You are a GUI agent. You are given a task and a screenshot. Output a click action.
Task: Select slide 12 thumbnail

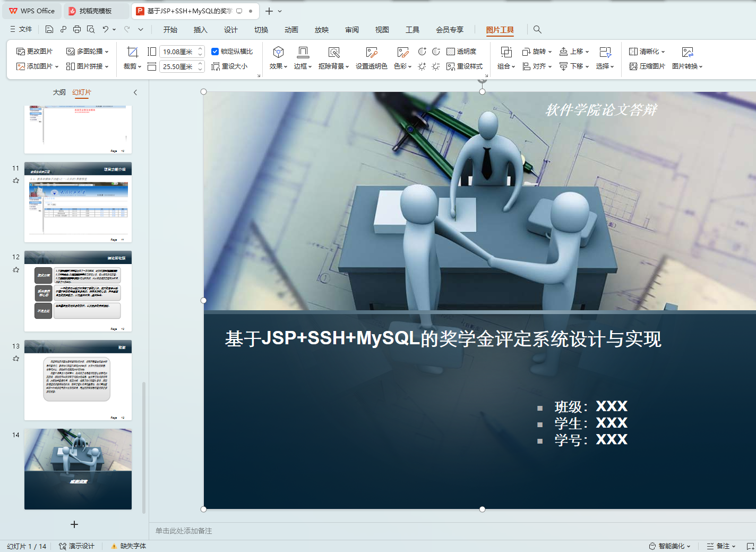78,291
